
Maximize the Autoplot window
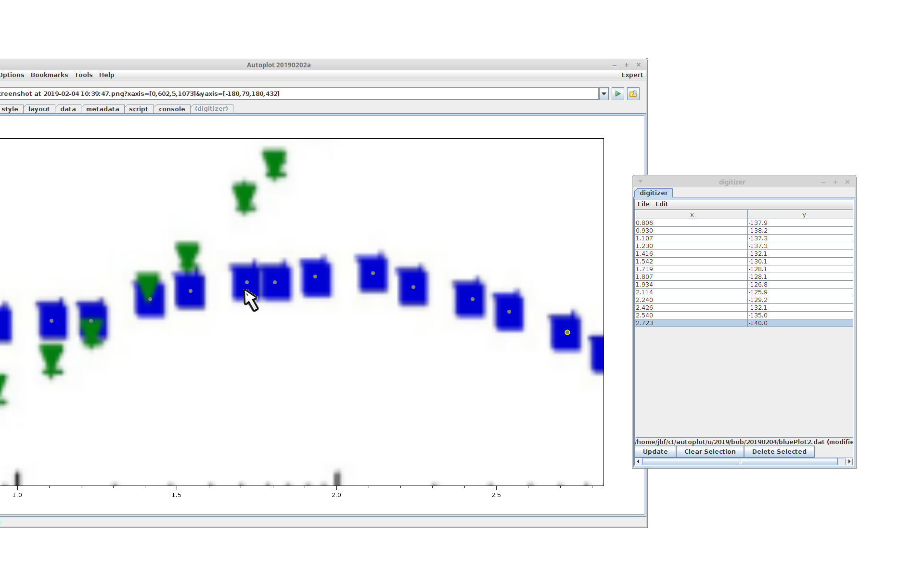[627, 65]
